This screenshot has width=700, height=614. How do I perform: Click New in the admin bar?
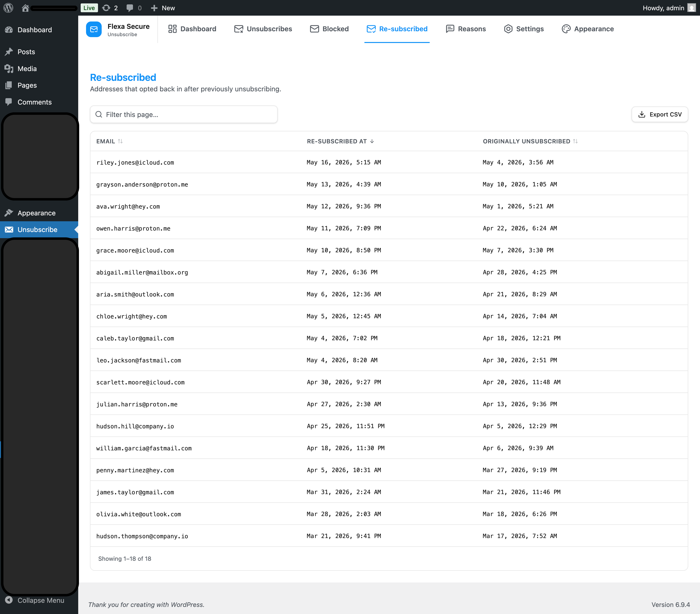point(168,8)
